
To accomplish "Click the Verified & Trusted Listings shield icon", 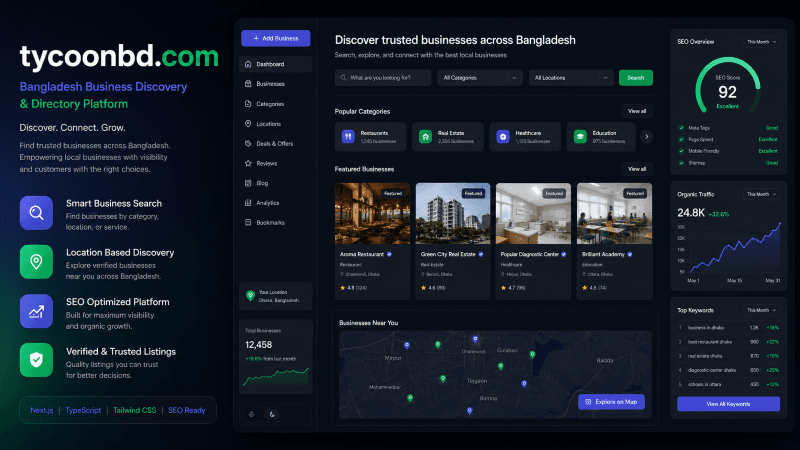I will pos(36,360).
